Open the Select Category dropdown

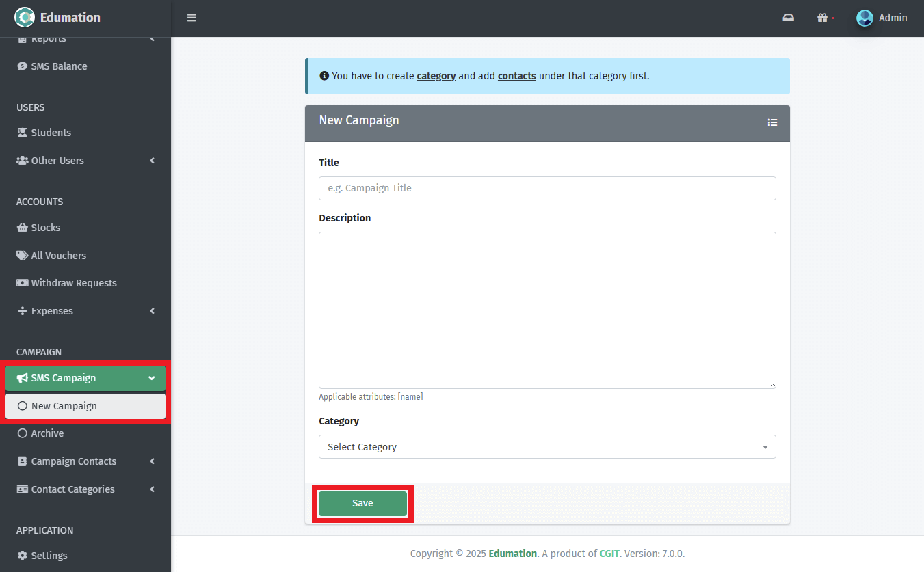coord(546,447)
